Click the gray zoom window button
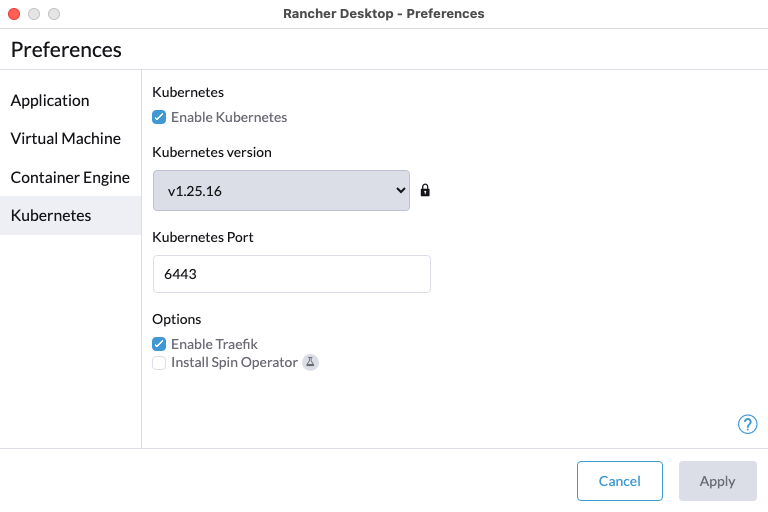The height and width of the screenshot is (512, 768). tap(54, 14)
